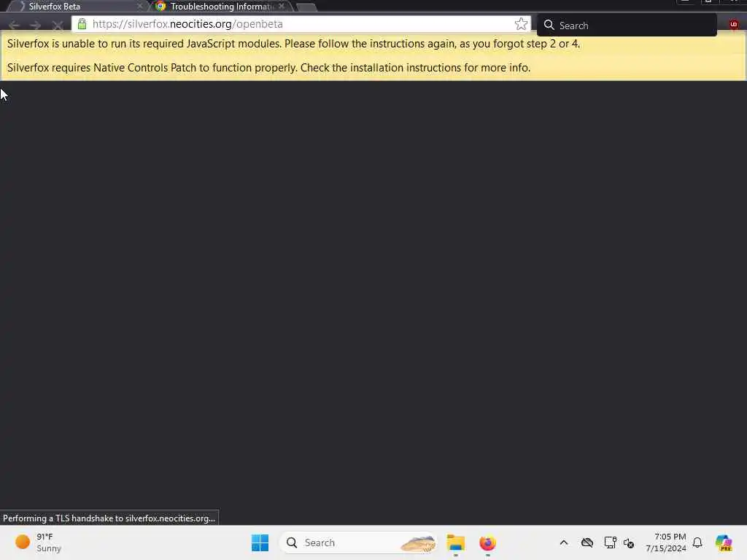Click the muted volume tray icon

tap(629, 542)
